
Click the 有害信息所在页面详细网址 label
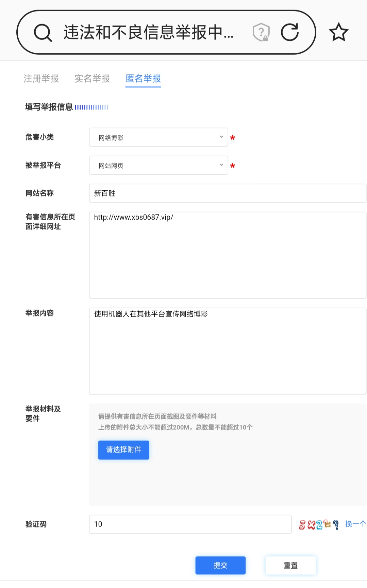[x=50, y=222]
